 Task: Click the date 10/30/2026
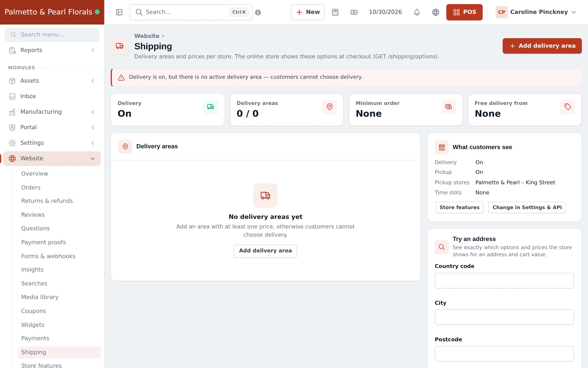click(x=385, y=12)
